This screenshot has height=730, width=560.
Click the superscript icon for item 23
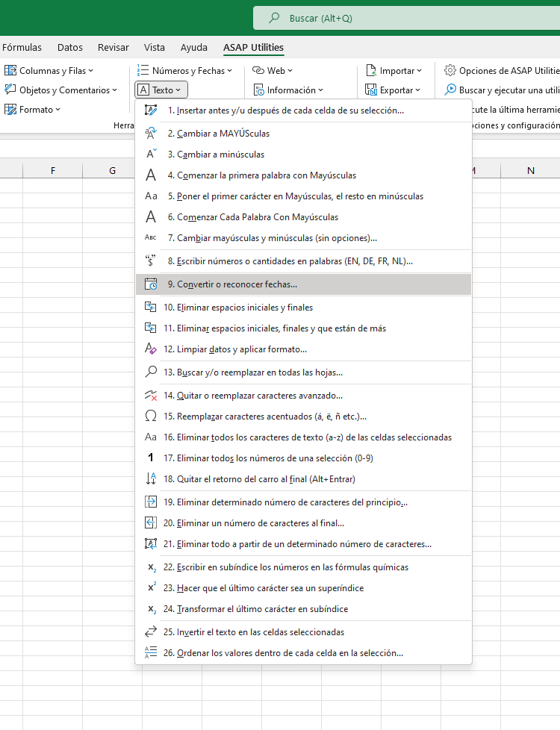click(x=152, y=587)
